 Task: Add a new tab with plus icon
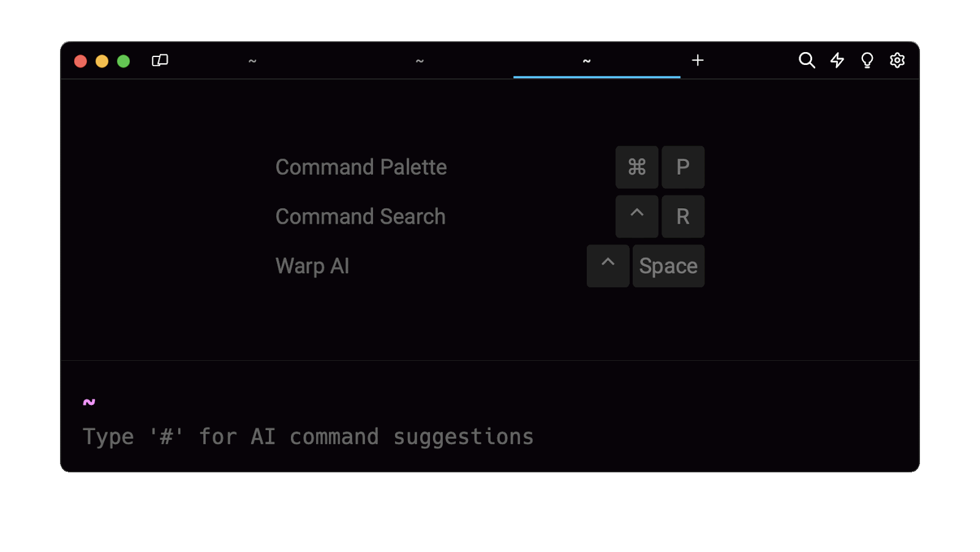[698, 61]
